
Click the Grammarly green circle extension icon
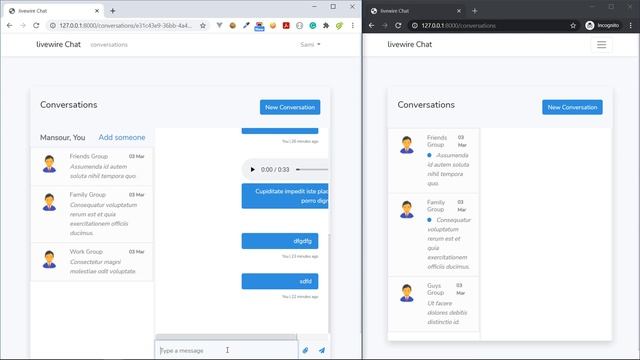point(313,25)
